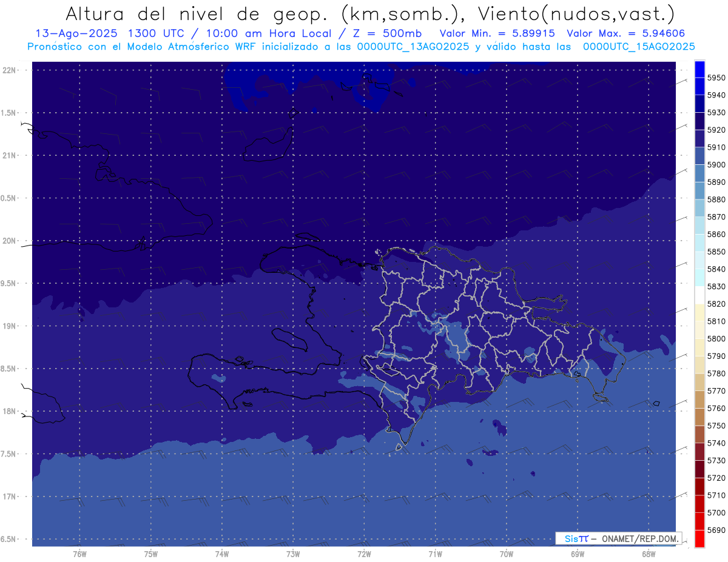Click the "5730" colorbar value
The width and height of the screenshot is (728, 562).
716,460
